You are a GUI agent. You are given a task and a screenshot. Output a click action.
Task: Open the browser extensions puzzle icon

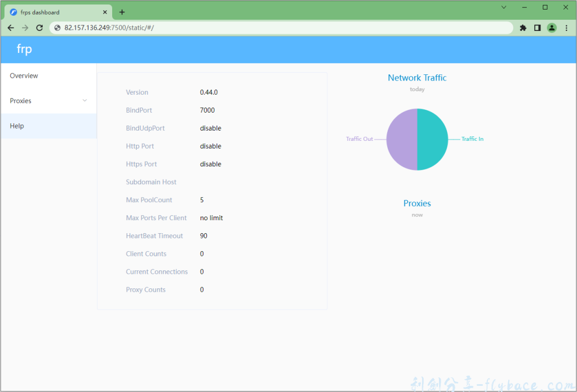(523, 28)
